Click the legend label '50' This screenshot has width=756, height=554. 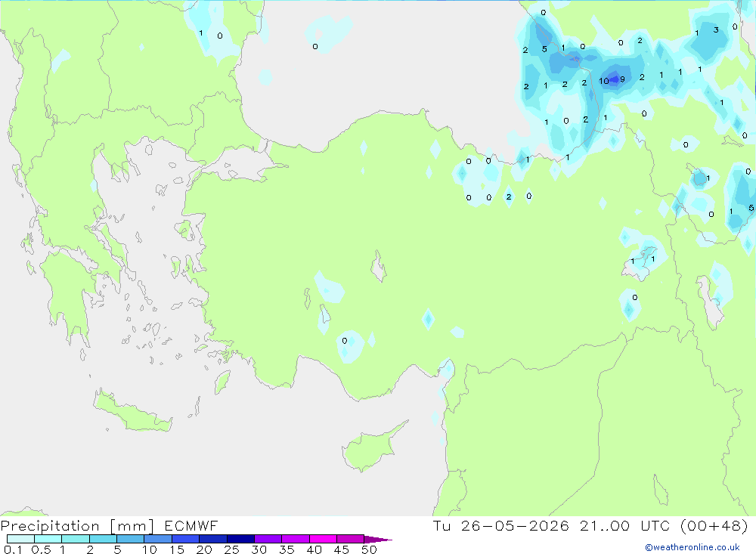pos(369,549)
